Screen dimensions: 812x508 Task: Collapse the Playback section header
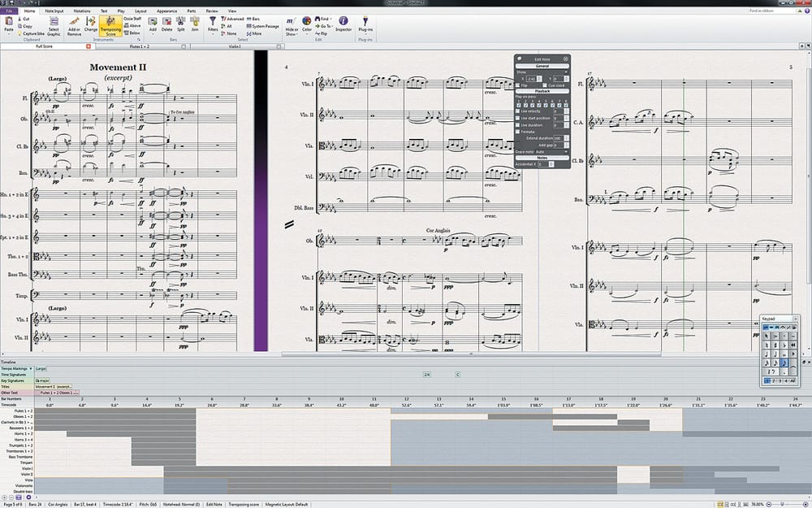tap(542, 91)
